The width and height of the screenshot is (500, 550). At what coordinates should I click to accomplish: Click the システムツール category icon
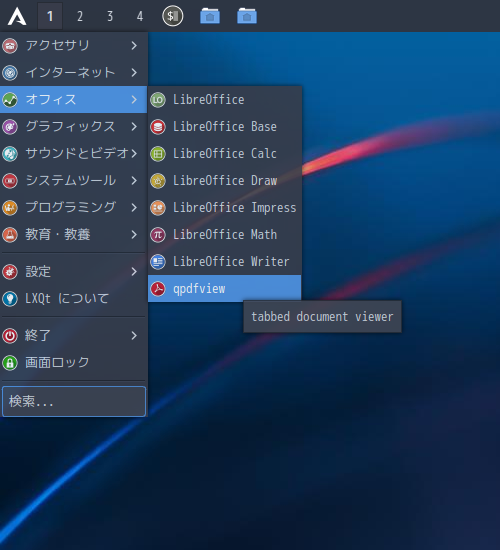tap(10, 181)
